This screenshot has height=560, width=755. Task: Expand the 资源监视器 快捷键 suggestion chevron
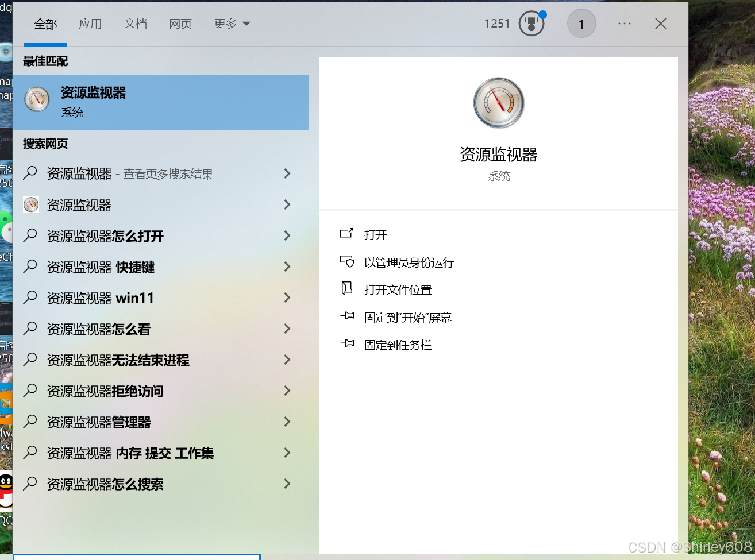point(287,267)
